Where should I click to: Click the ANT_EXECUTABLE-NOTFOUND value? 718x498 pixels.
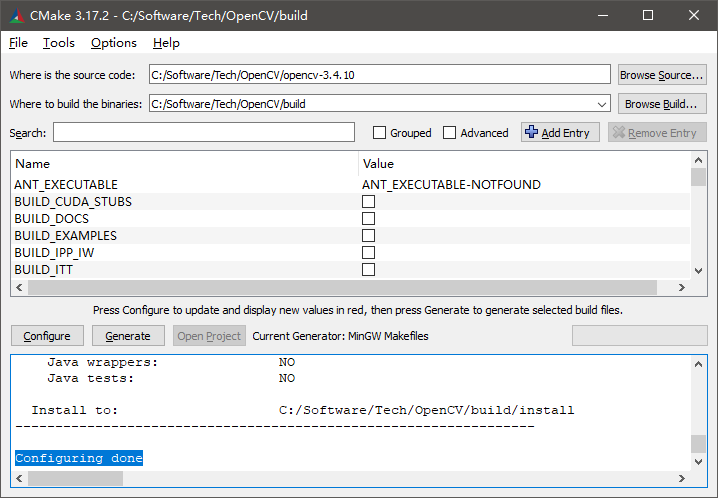451,184
